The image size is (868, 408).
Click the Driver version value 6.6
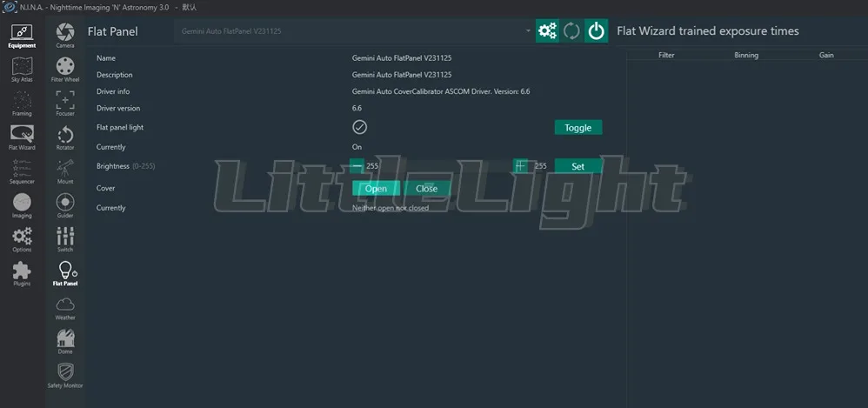click(x=357, y=108)
